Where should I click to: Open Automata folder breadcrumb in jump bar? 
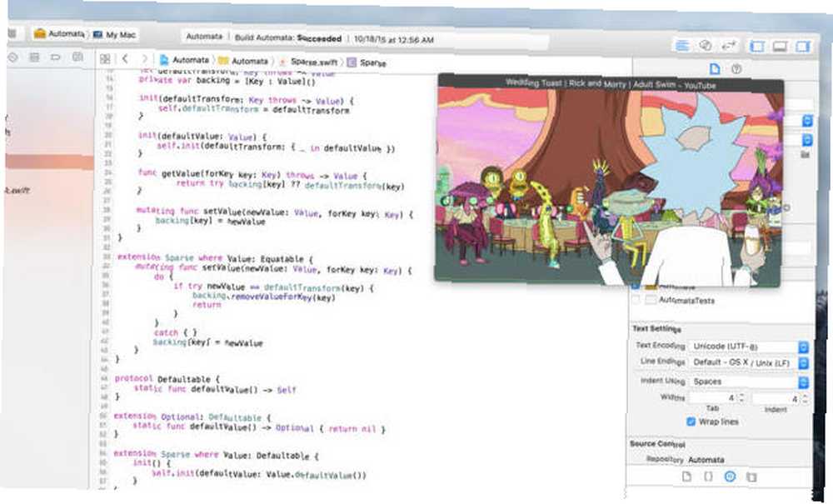[x=243, y=61]
